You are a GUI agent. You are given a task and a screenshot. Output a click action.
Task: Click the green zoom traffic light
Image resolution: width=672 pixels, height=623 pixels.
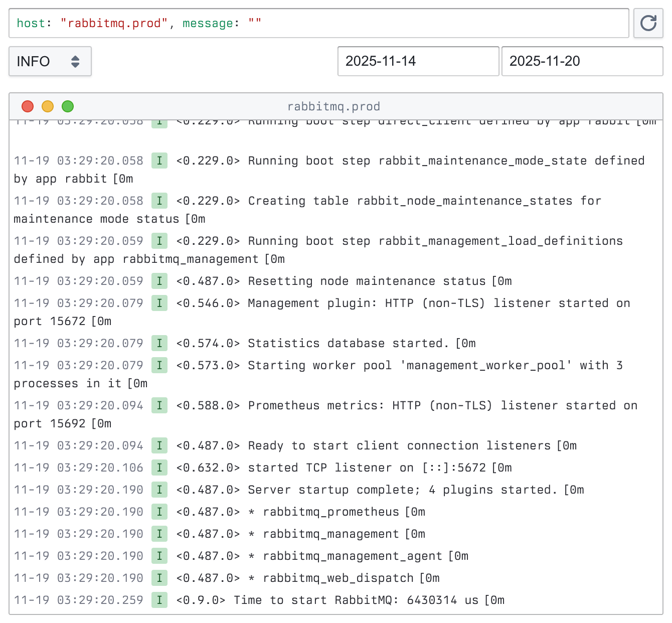click(67, 106)
